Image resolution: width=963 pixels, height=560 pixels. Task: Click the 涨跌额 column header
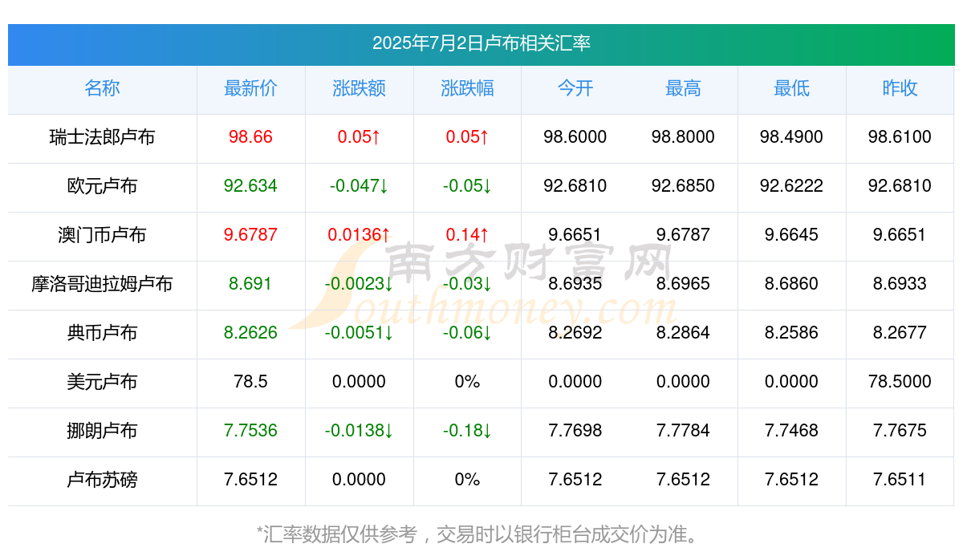point(359,88)
